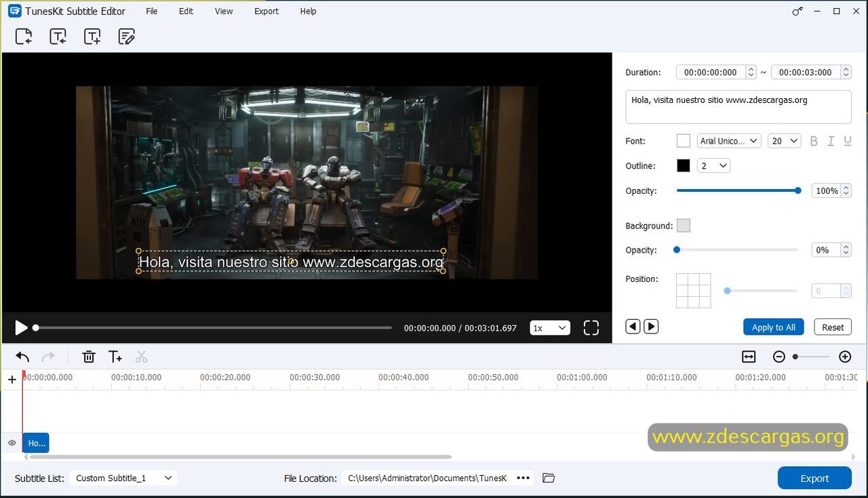
Task: Open the Edit menu
Action: 186,11
